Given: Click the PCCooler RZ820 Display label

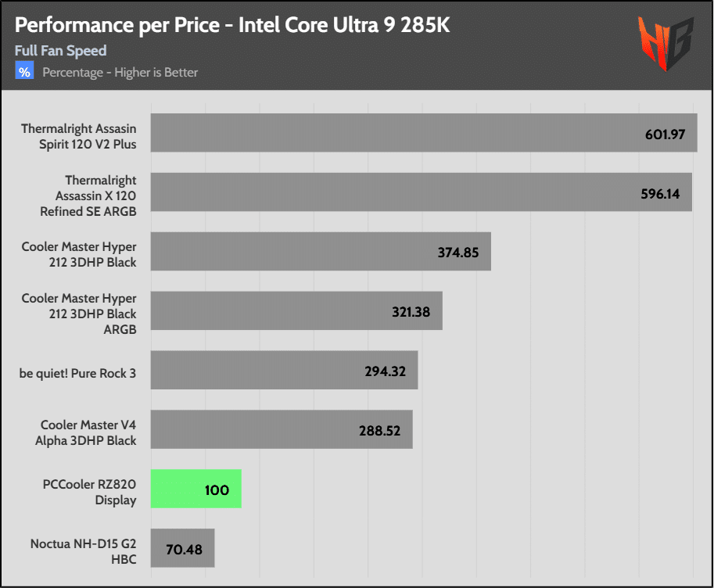Looking at the screenshot, I should pos(90,493).
